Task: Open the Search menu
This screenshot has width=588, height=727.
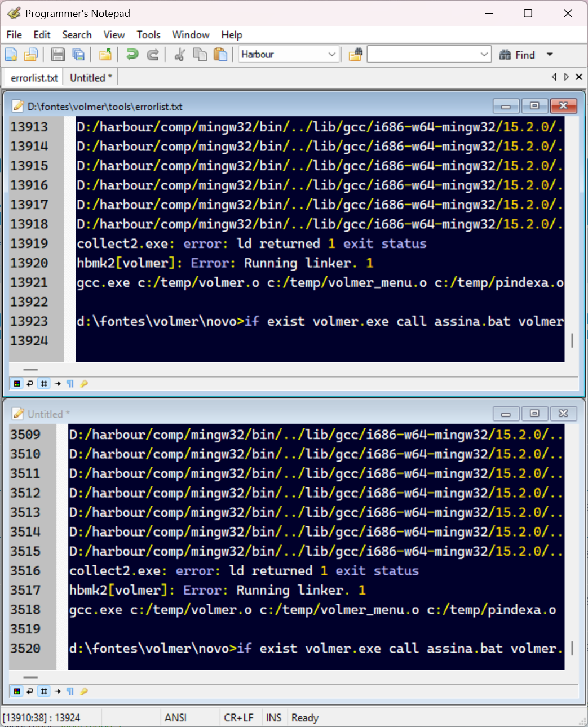Action: (77, 35)
